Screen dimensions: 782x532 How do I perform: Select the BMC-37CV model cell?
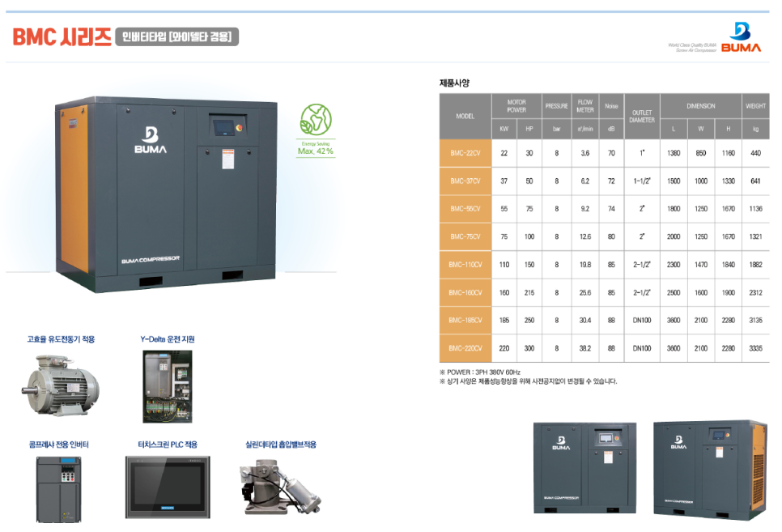465,181
